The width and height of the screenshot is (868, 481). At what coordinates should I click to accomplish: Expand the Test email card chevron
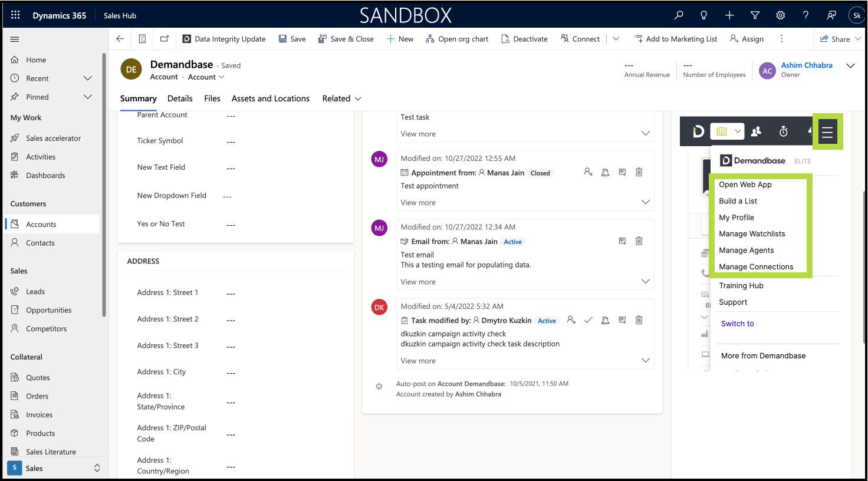[x=646, y=282]
